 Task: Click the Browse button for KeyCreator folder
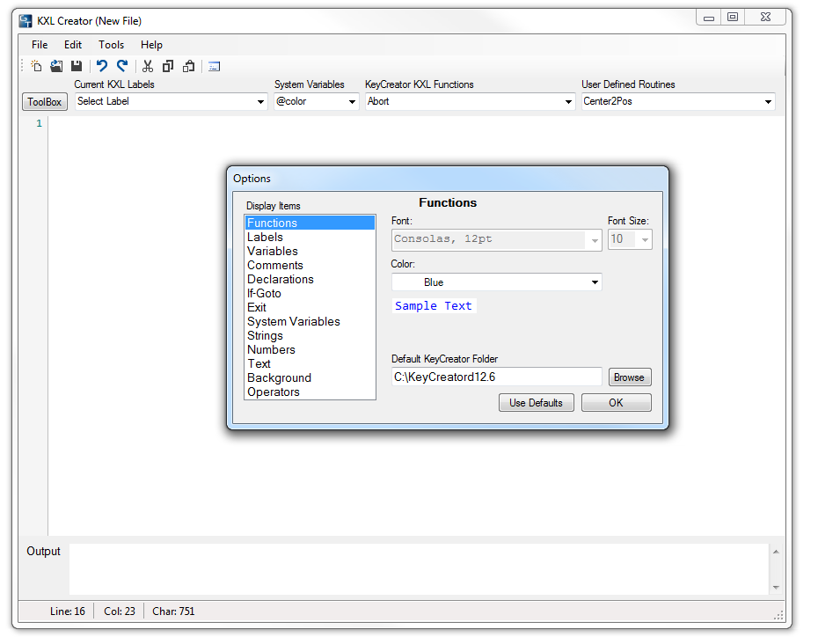pos(629,377)
